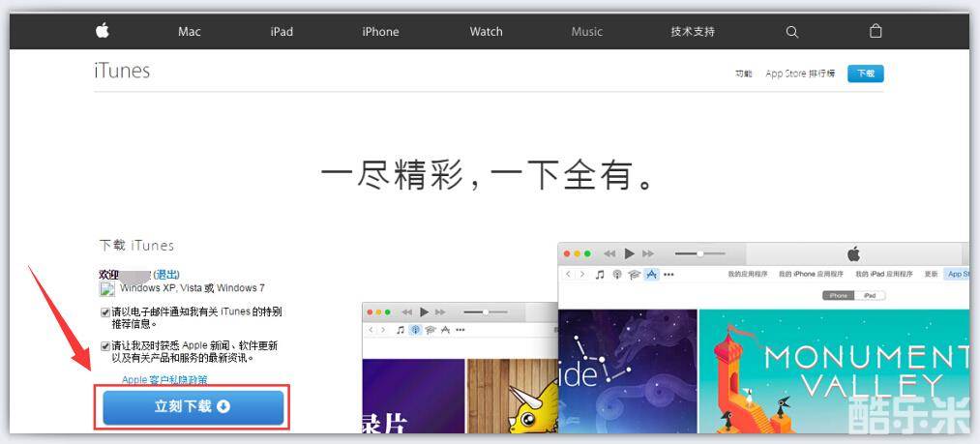Go to the 技术支持 support menu
980x444 pixels.
(x=693, y=32)
